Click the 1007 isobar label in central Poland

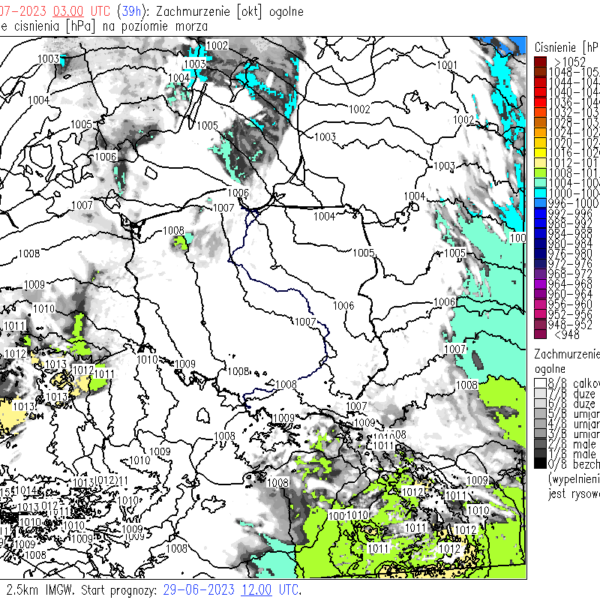306,321
